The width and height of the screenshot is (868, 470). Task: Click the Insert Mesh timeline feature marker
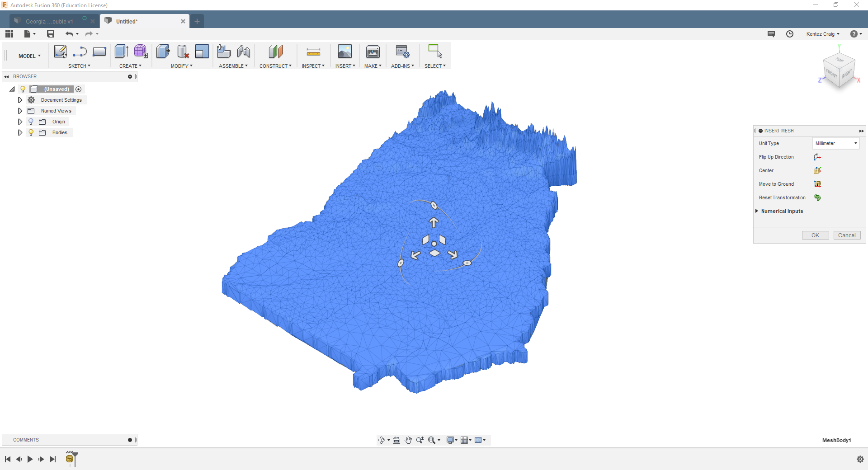tap(69, 459)
